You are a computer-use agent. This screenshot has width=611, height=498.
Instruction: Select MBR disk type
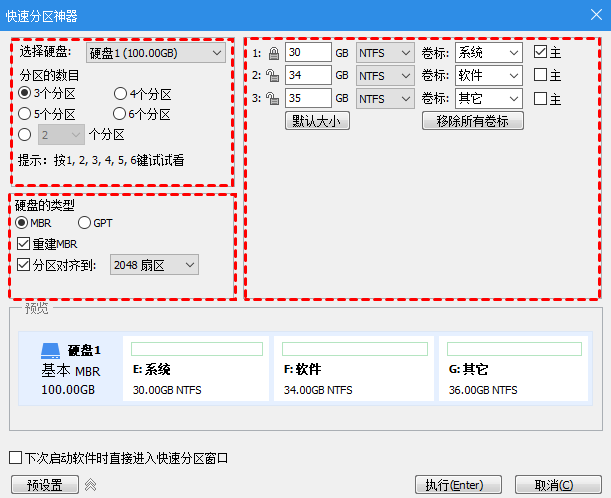point(21,223)
